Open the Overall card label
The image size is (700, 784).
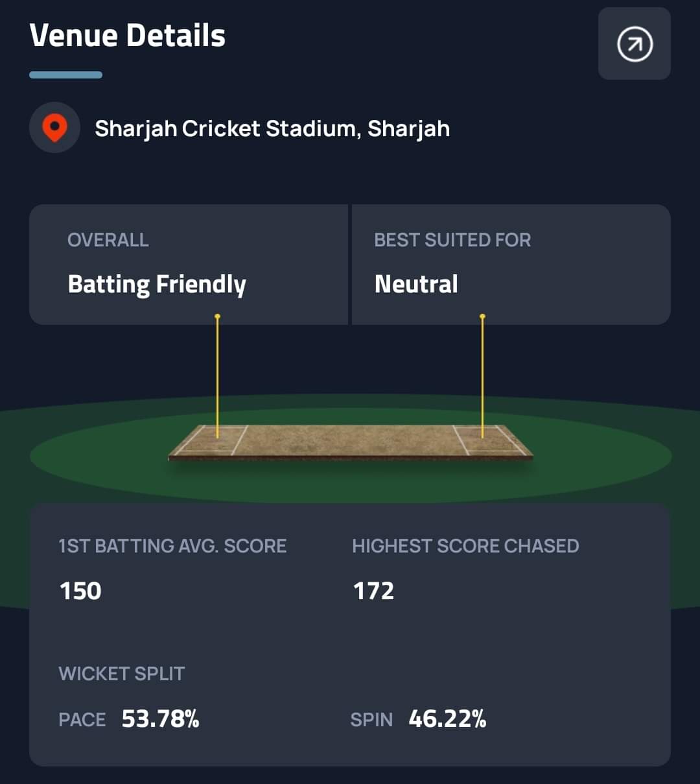point(108,240)
